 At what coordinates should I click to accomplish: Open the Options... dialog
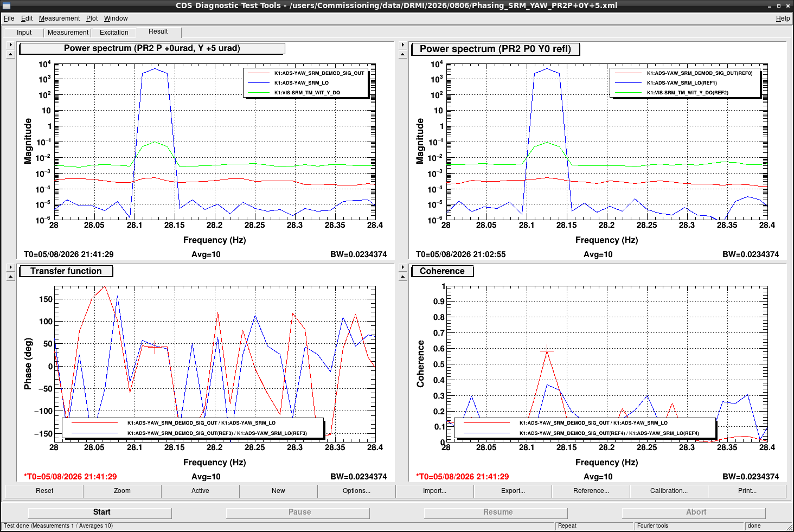pos(356,491)
